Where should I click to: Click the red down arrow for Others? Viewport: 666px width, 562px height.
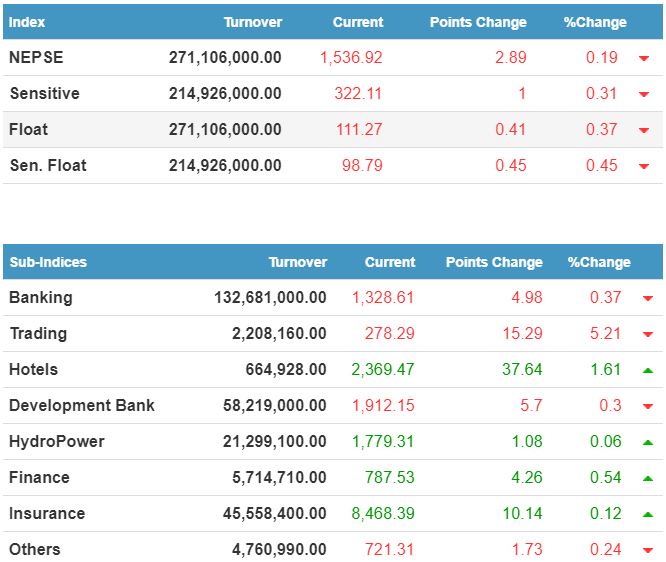tap(647, 550)
